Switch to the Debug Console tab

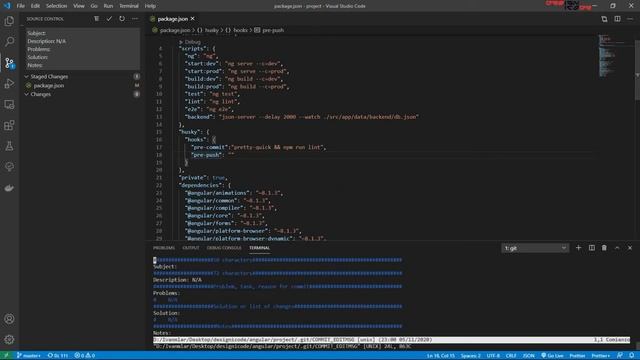coord(224,248)
